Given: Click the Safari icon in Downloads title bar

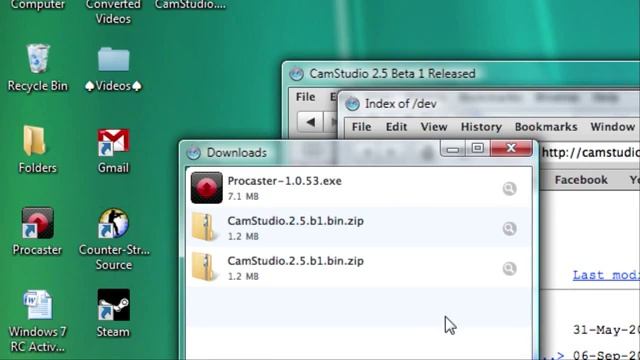Looking at the screenshot, I should pos(193,153).
